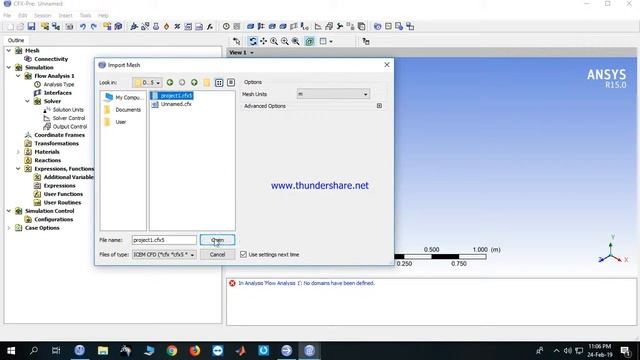Expand the Case Options node
Viewport: 640px width, 360px height.
[9, 228]
